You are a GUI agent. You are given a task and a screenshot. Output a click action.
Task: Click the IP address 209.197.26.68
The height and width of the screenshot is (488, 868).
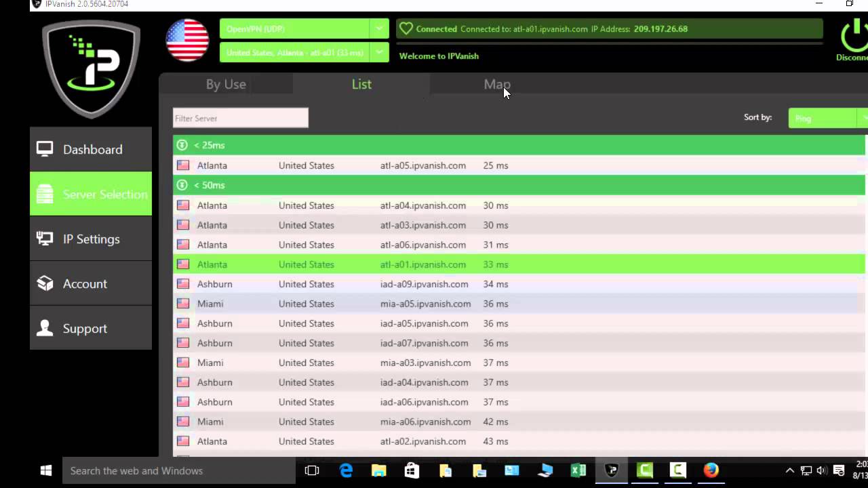(x=660, y=29)
